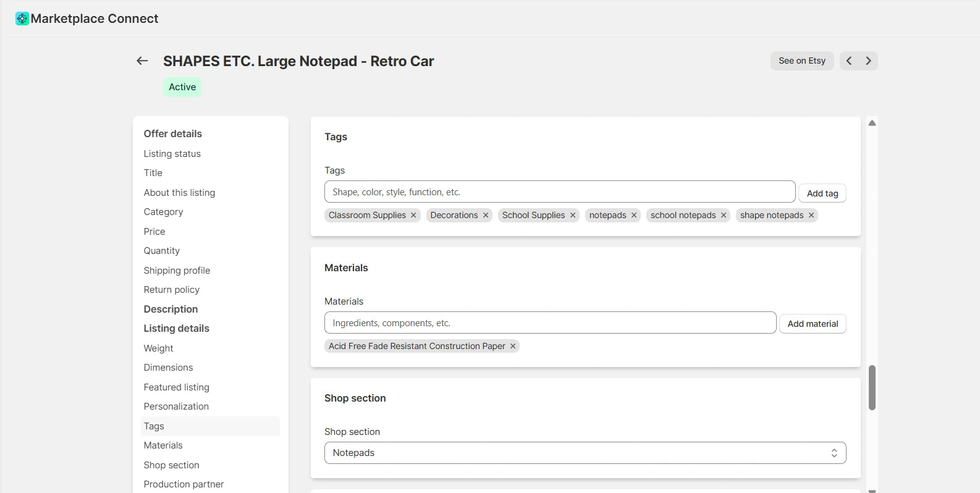Jump to Listing details in sidebar
This screenshot has height=493, width=980.
tap(177, 328)
